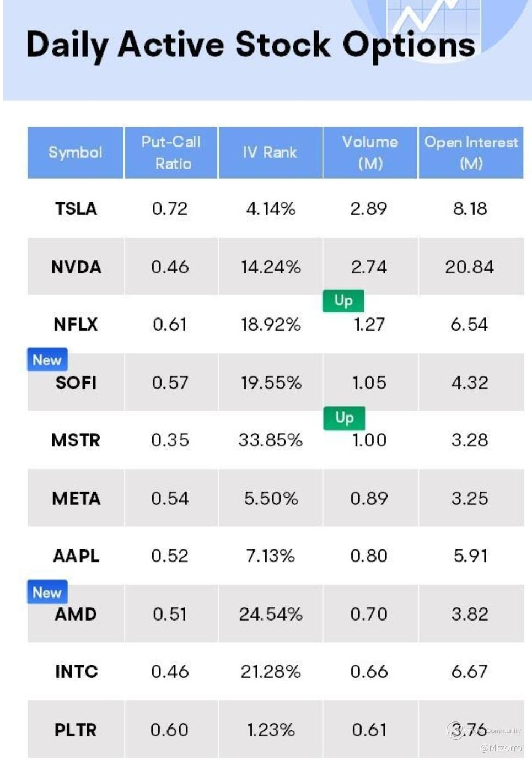Click the New badge above AMD

47,592
